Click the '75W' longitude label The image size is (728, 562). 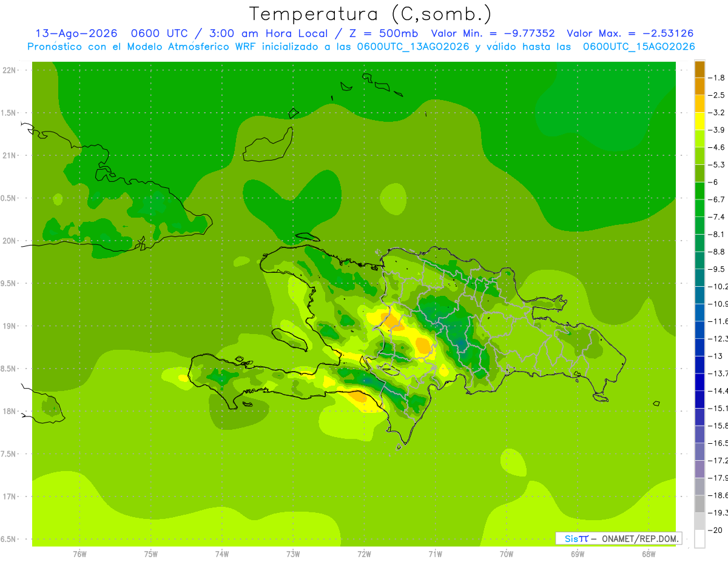[x=151, y=554]
